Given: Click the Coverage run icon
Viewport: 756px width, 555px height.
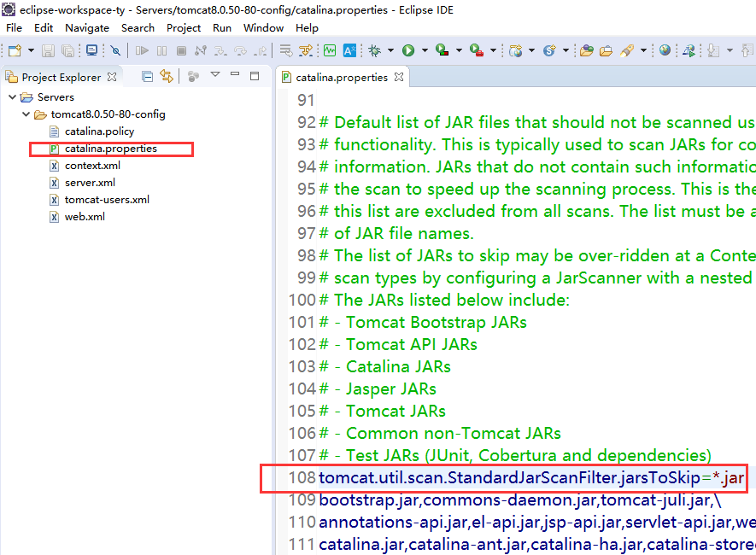Looking at the screenshot, I should 442,50.
